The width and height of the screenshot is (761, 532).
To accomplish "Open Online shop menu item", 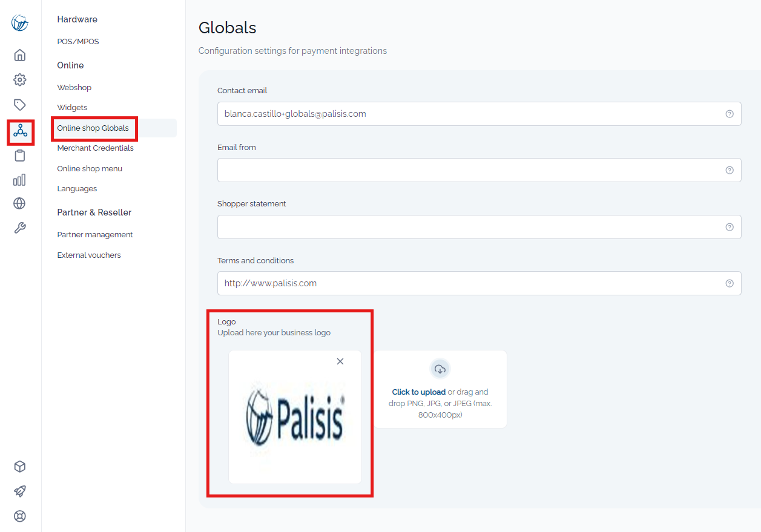I will 90,169.
